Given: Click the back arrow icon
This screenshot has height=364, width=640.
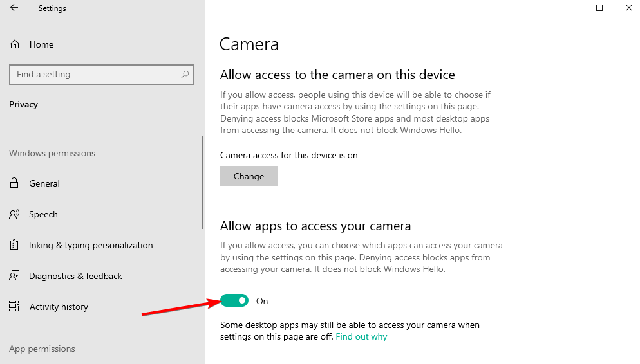Looking at the screenshot, I should (14, 8).
